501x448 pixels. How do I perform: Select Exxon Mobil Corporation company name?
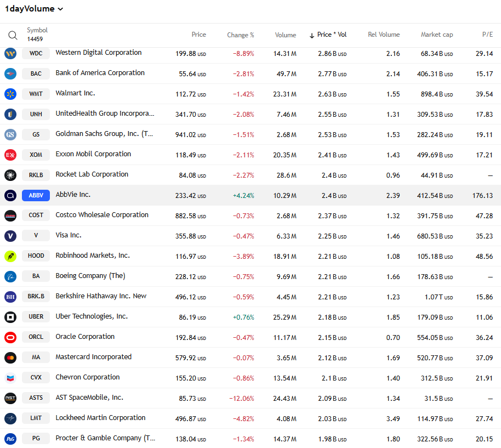click(x=93, y=154)
